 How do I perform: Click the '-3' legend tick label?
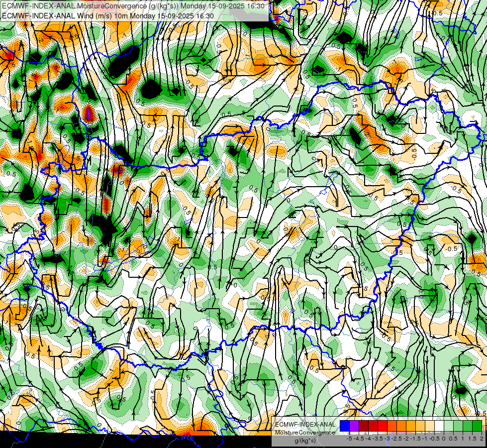(387, 439)
